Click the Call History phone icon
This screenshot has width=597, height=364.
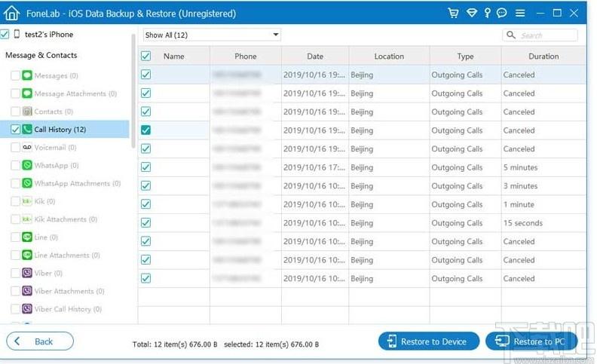point(27,129)
